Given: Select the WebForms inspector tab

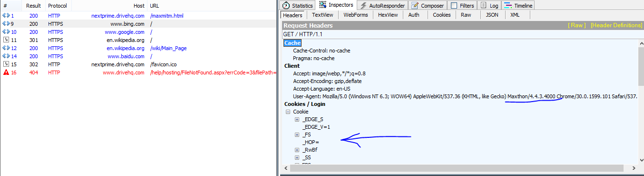Looking at the screenshot, I should click(355, 15).
